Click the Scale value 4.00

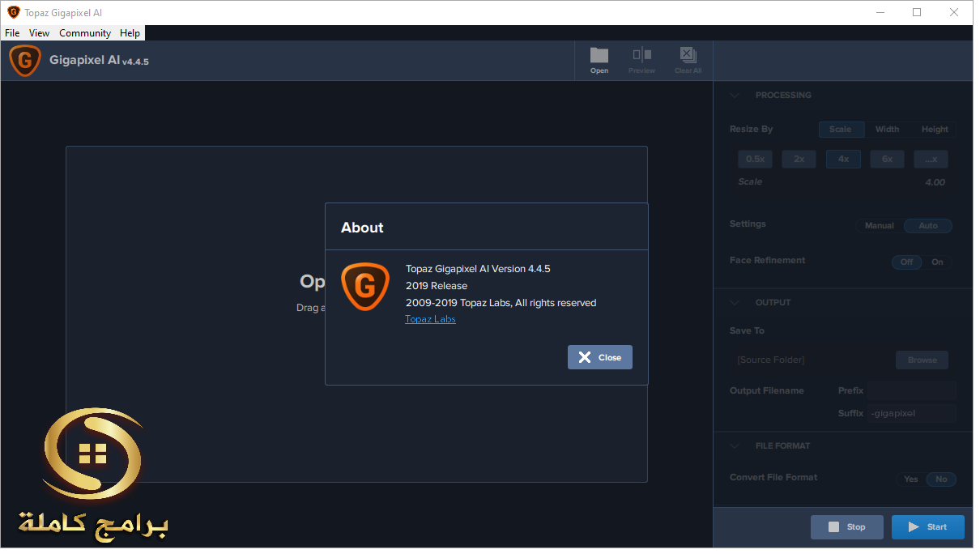935,182
